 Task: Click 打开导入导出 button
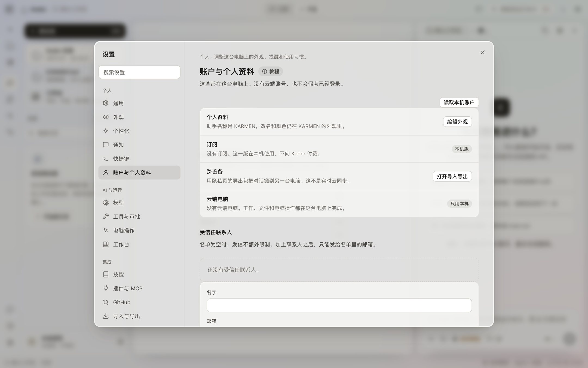point(452,176)
